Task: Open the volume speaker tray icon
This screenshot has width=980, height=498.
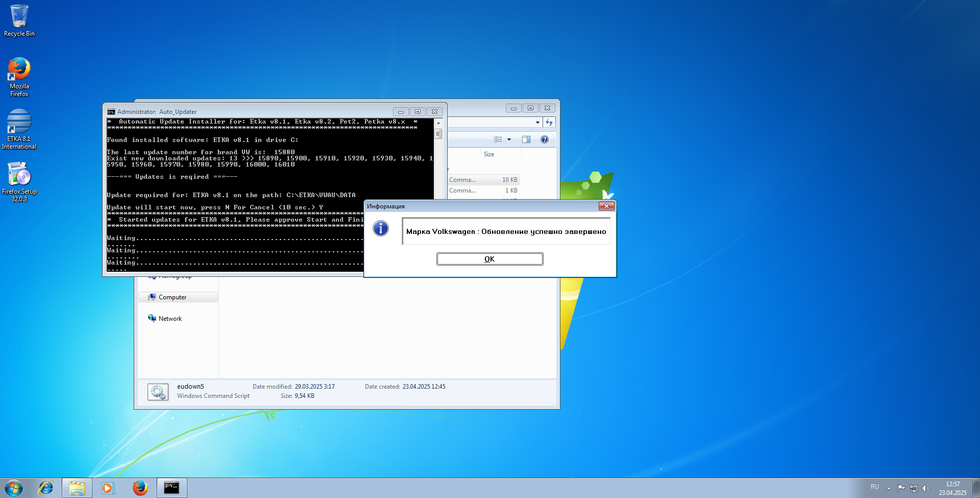Action: click(x=926, y=488)
